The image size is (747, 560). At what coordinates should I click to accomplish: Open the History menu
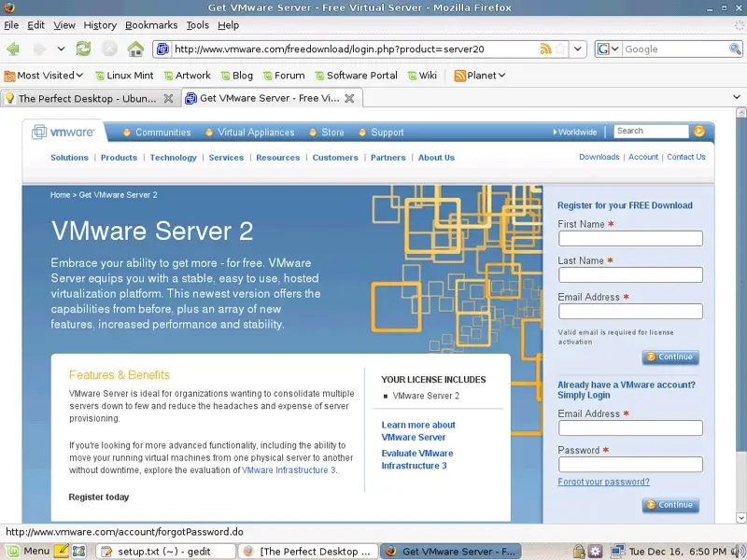tap(100, 25)
